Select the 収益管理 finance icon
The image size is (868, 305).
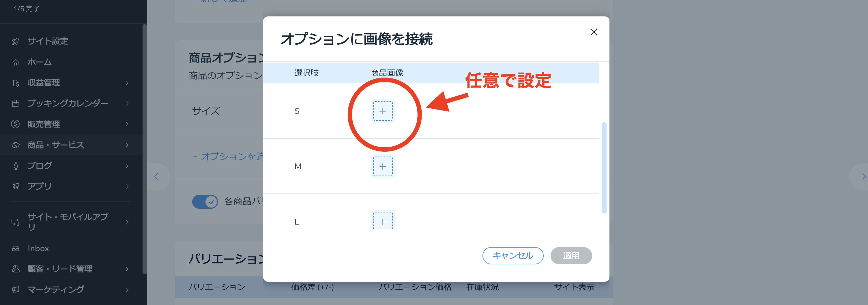[x=15, y=82]
